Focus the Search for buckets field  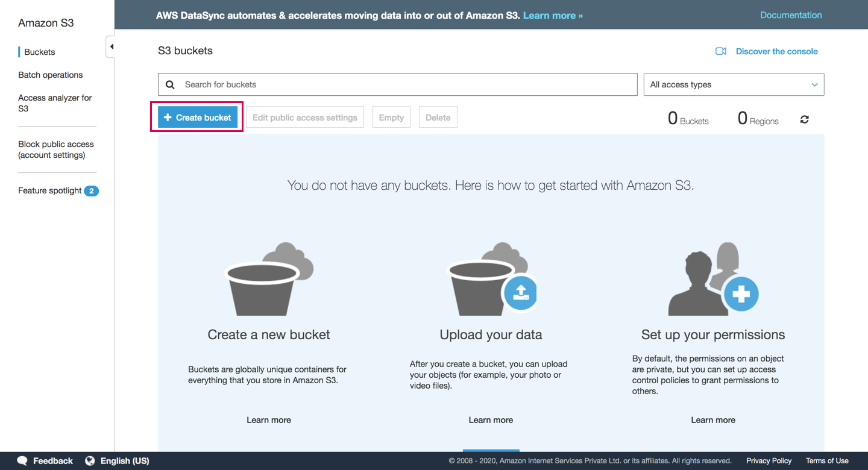[397, 84]
